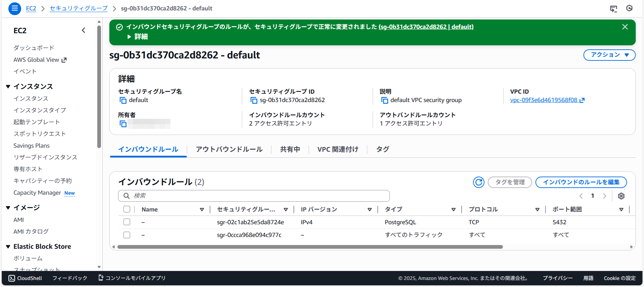Image resolution: width=644 pixels, height=287 pixels.
Task: Copy the owner account ID
Action: [x=123, y=124]
